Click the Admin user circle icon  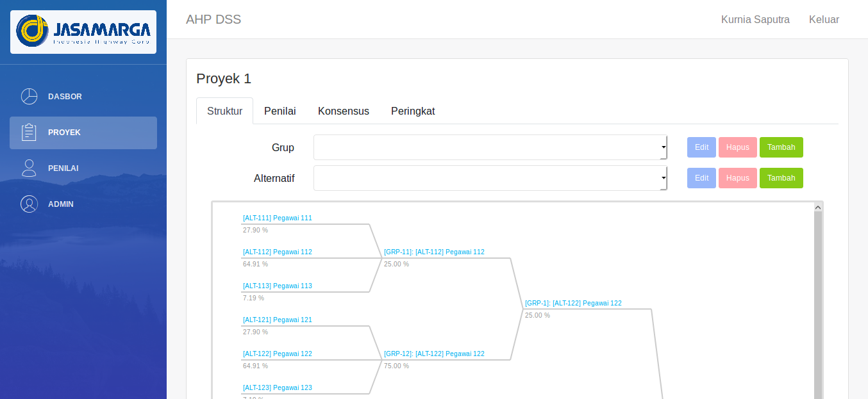click(x=29, y=204)
